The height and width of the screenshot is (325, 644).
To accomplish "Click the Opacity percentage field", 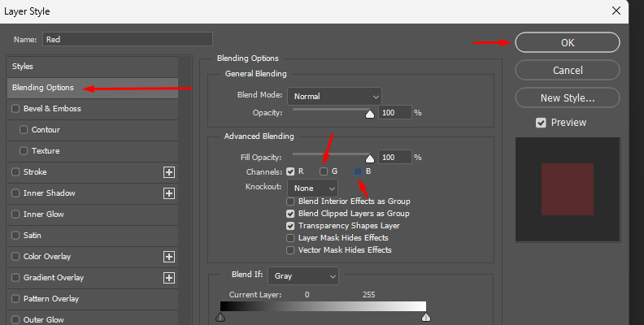I will (394, 112).
